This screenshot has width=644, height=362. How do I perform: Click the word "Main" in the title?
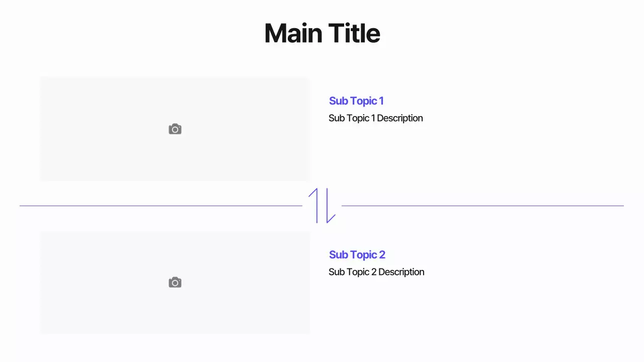tap(293, 33)
